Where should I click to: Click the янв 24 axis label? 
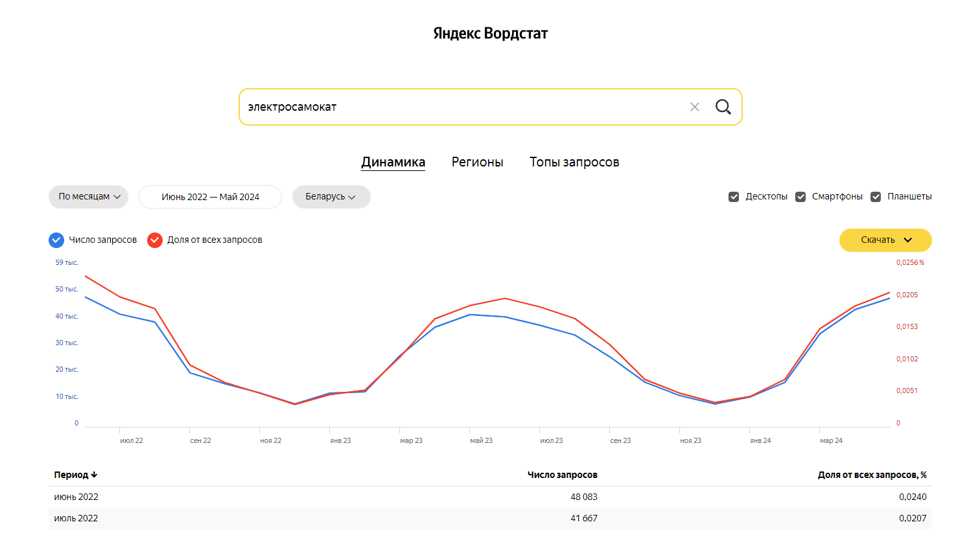pyautogui.click(x=761, y=440)
